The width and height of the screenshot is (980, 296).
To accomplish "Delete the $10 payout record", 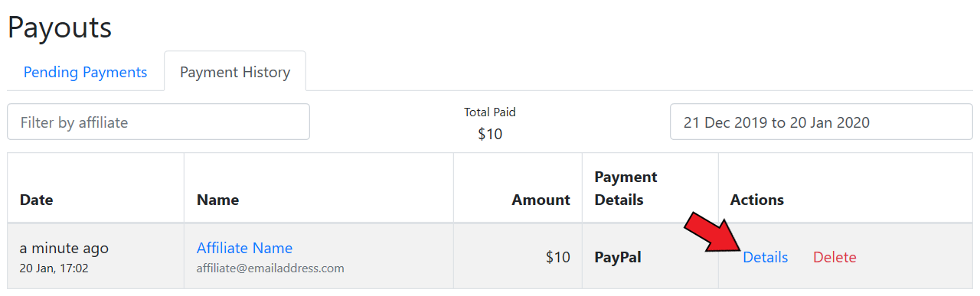I will 835,257.
